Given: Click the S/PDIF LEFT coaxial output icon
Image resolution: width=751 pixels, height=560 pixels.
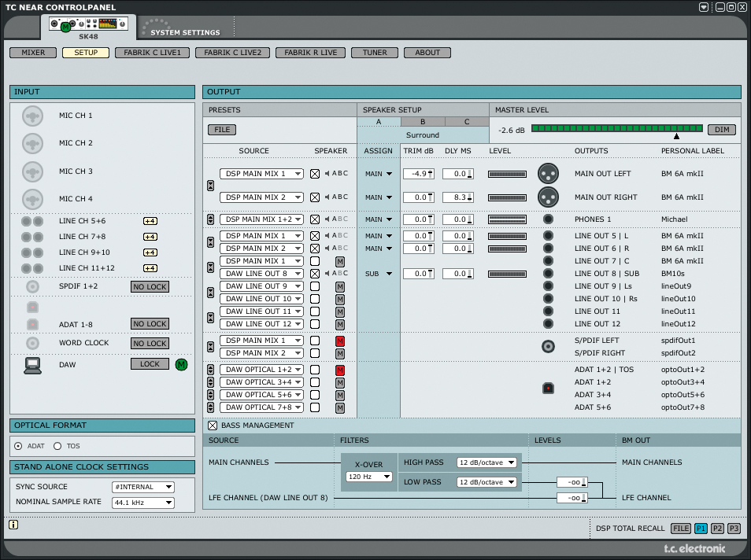Looking at the screenshot, I should (548, 347).
